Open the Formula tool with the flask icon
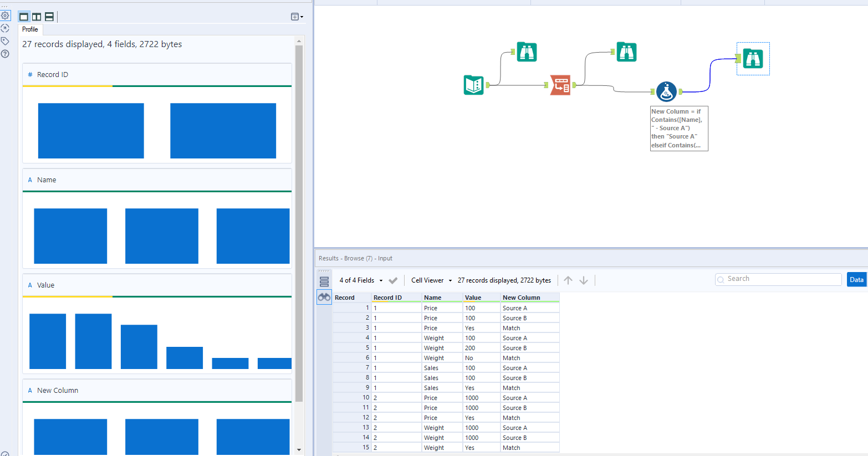 click(x=666, y=91)
